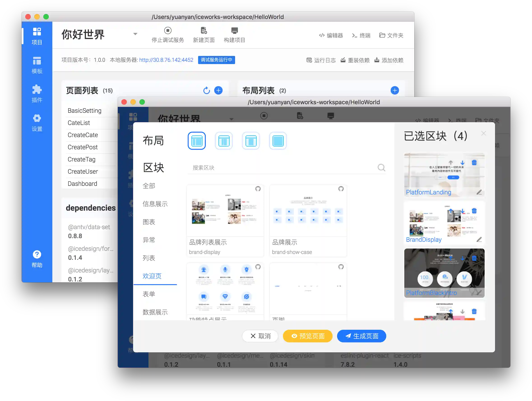Image resolution: width=532 pixels, height=401 pixels.
Task: Open the 模板 sidebar panel
Action: [x=37, y=65]
